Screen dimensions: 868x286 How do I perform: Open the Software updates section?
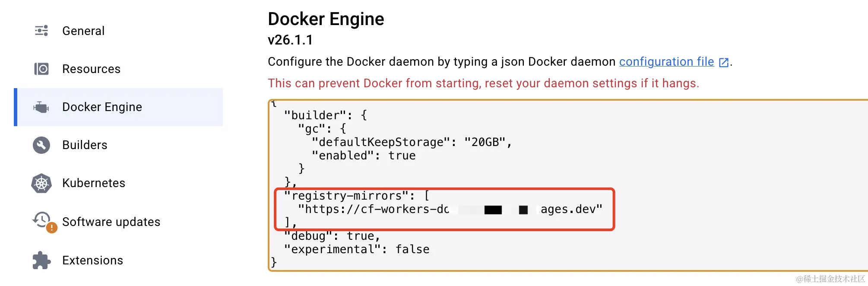[111, 222]
